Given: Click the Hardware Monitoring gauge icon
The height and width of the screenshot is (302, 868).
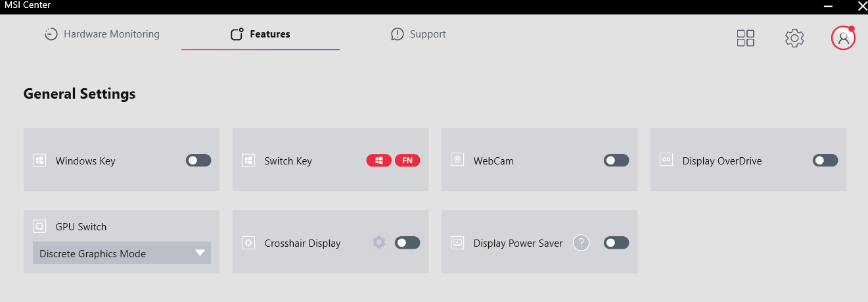Looking at the screenshot, I should [x=51, y=34].
